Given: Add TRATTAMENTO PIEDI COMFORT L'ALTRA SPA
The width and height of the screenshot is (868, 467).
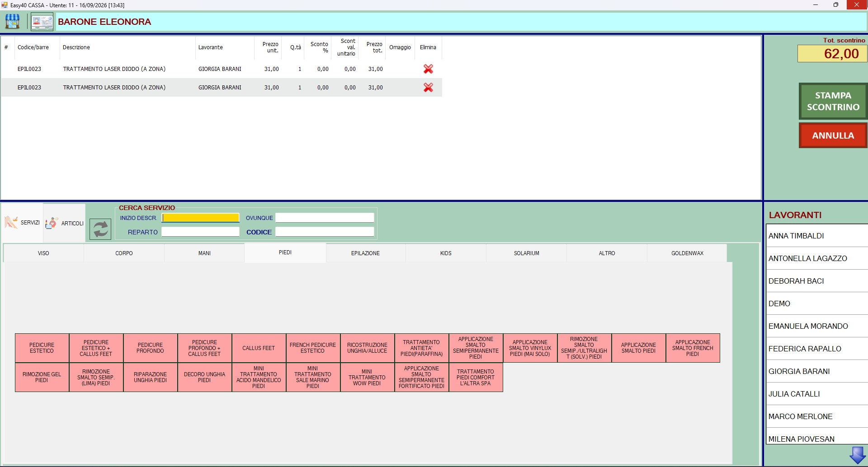Looking at the screenshot, I should coord(476,378).
